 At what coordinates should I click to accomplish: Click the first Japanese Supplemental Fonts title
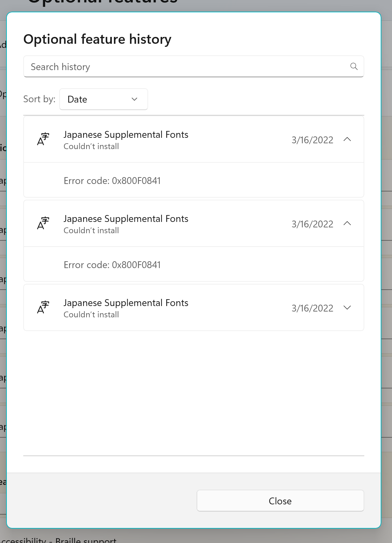[126, 135]
